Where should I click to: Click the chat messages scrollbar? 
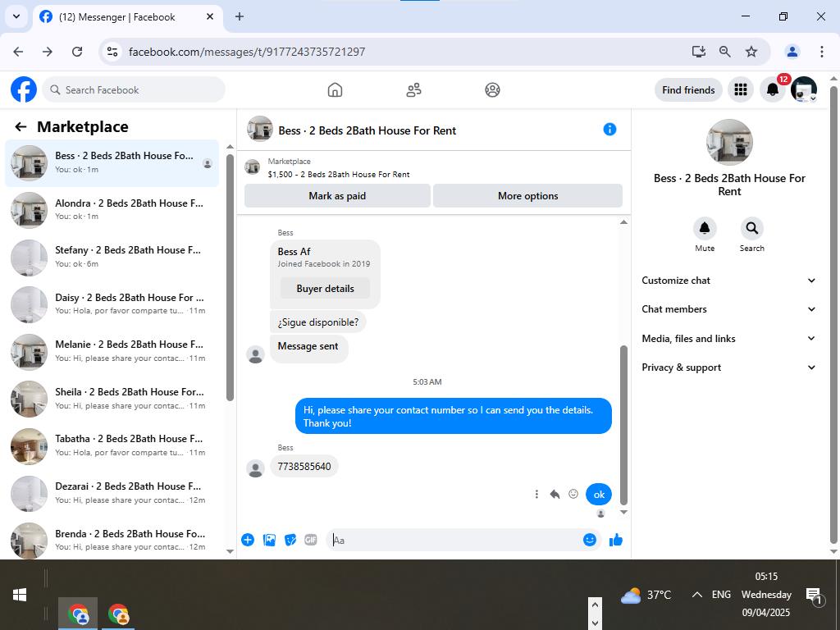tap(623, 426)
